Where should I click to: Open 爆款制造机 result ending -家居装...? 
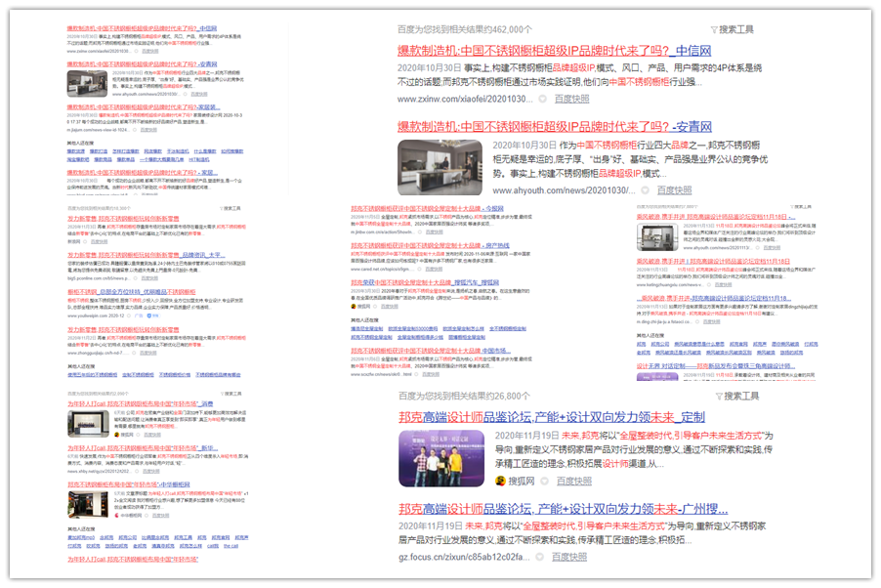[x=144, y=106]
